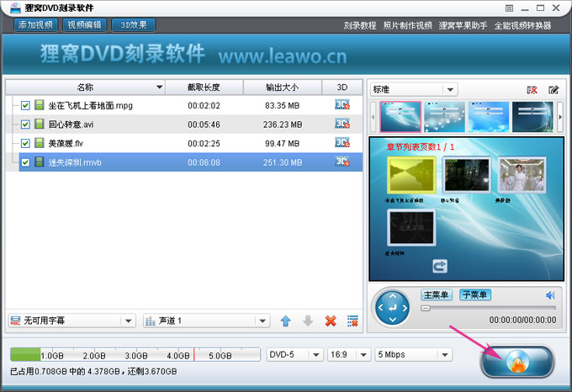Image resolution: width=572 pixels, height=392 pixels.
Task: Click the burn disc flame button
Action: click(x=517, y=361)
